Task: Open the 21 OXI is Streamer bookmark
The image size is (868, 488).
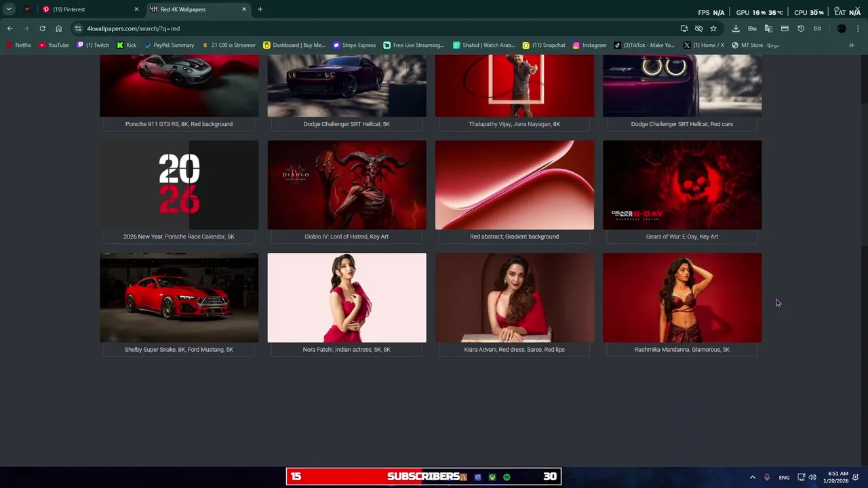Action: (x=229, y=45)
